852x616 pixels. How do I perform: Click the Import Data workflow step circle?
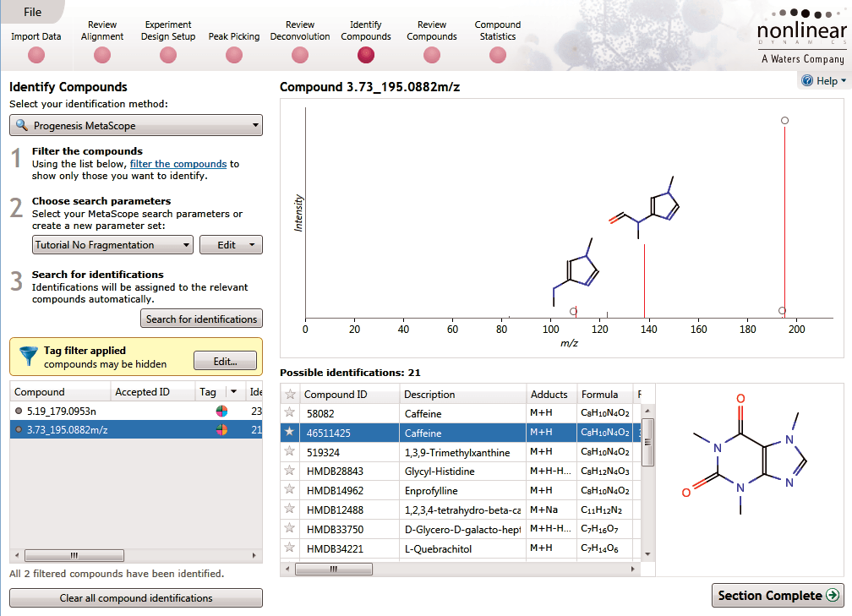click(x=36, y=55)
